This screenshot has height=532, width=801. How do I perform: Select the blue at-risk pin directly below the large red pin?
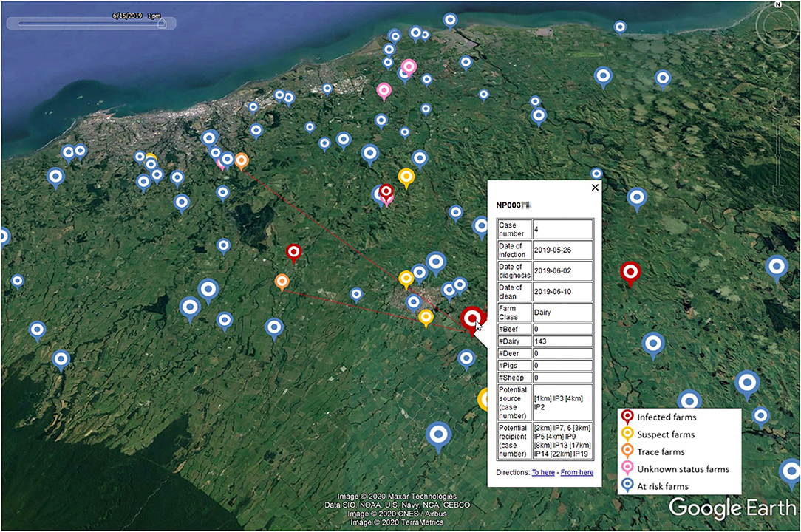(466, 359)
